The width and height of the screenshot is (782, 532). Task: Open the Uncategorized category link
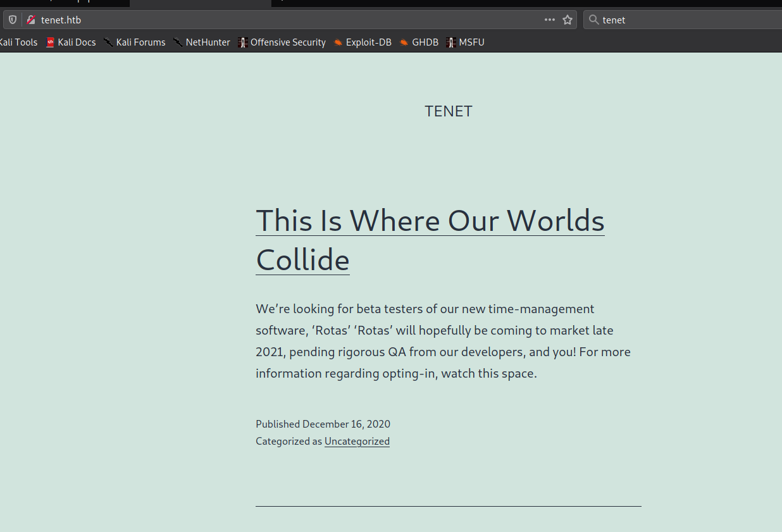click(x=357, y=441)
